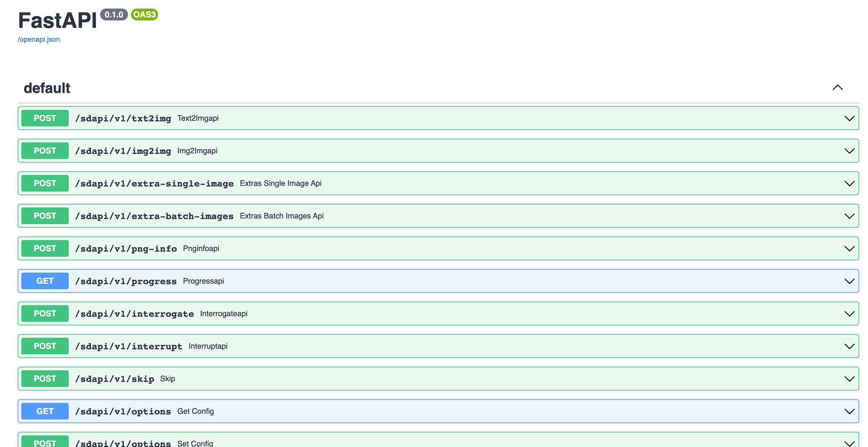Click POST badge for skip
The width and height of the screenshot is (868, 447).
tap(45, 379)
